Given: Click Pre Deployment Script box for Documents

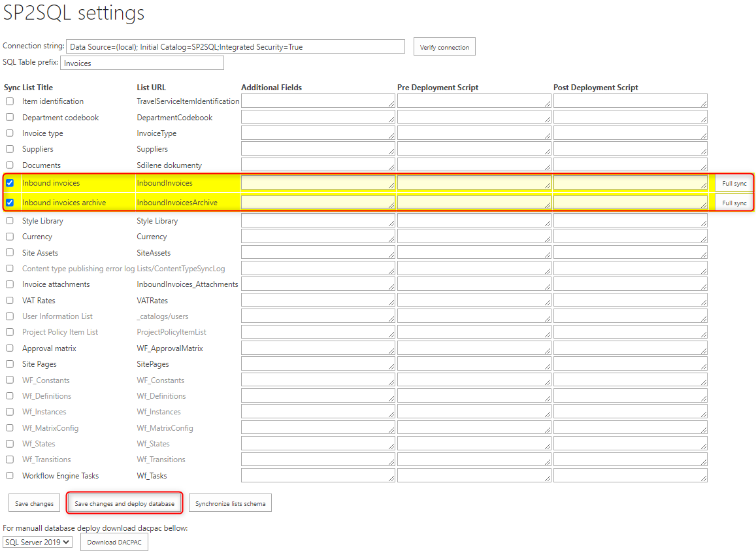Looking at the screenshot, I should pos(474,165).
